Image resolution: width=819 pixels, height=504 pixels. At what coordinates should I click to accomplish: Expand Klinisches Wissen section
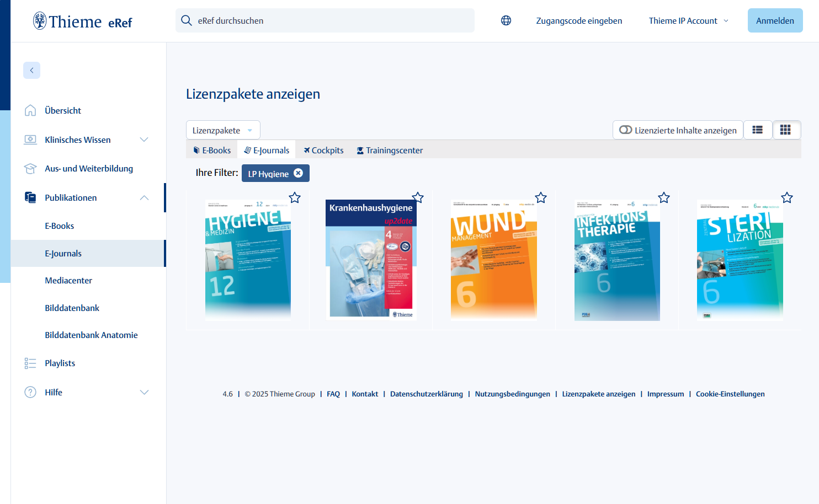[144, 140]
